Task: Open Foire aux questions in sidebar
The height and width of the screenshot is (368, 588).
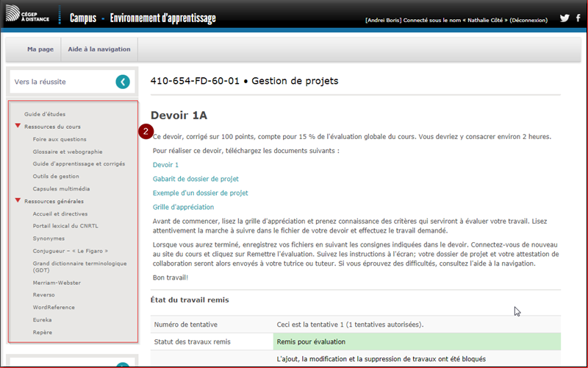Action: click(x=60, y=139)
